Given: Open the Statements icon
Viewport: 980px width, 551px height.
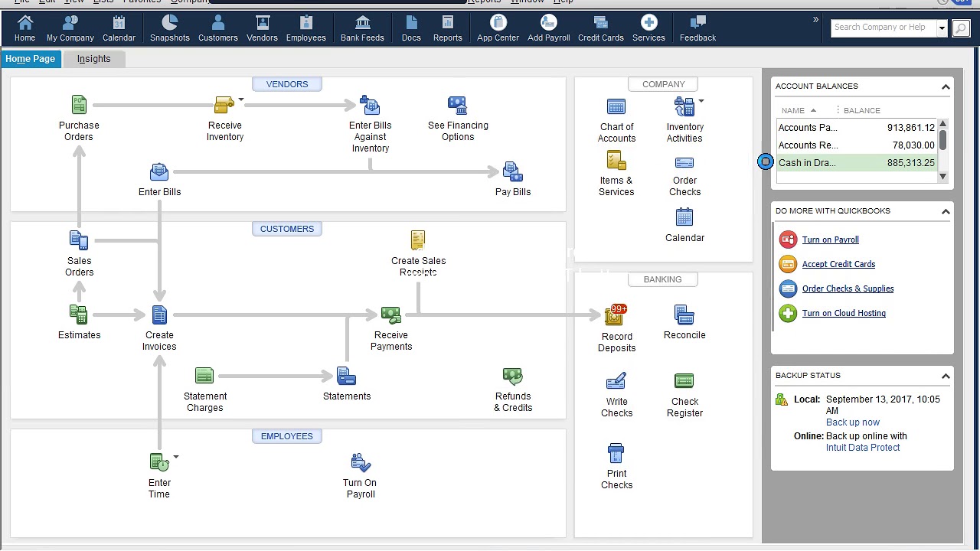Looking at the screenshot, I should [346, 376].
